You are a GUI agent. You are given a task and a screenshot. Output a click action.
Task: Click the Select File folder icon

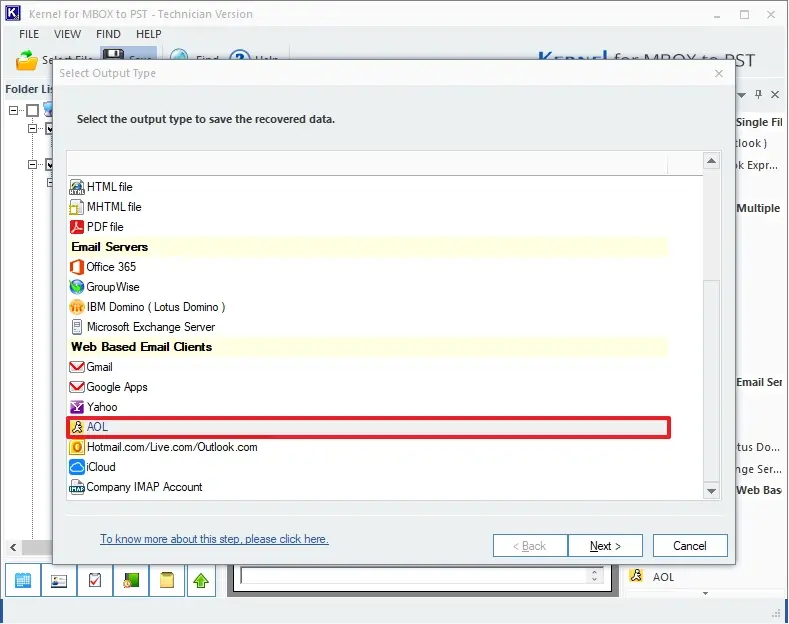click(27, 60)
